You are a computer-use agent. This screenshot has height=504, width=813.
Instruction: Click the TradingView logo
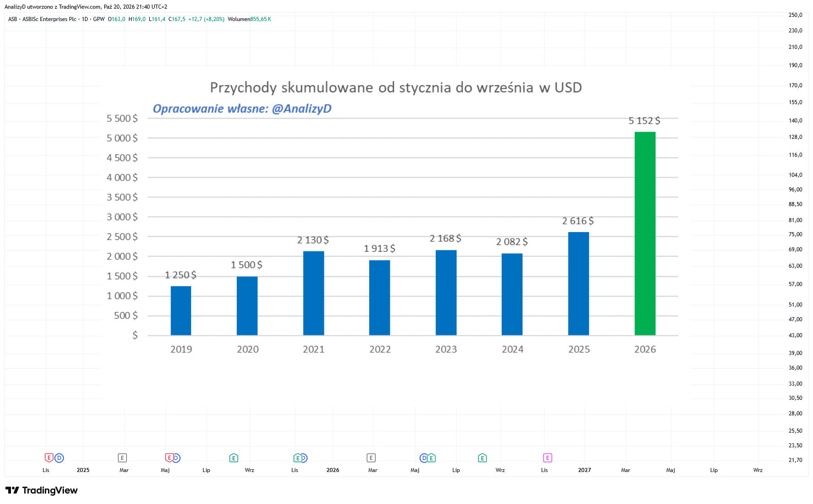42,490
